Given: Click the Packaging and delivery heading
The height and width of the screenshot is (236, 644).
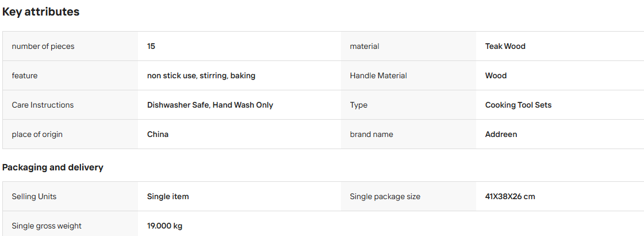Looking at the screenshot, I should [x=52, y=168].
